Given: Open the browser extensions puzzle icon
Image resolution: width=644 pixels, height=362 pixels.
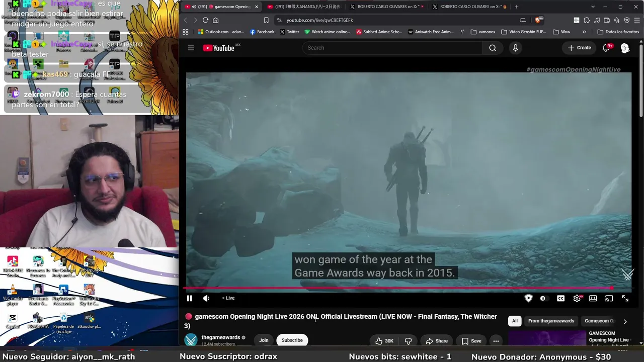Looking at the screenshot, I should pos(586,20).
